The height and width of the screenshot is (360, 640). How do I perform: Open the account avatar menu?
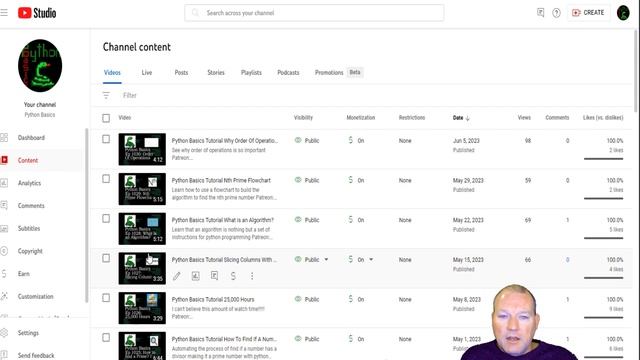coord(623,13)
